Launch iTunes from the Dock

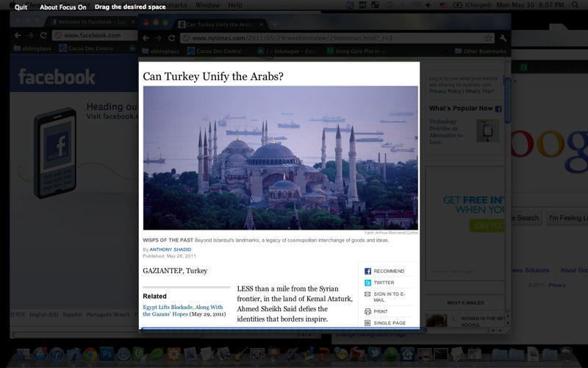[x=57, y=354]
